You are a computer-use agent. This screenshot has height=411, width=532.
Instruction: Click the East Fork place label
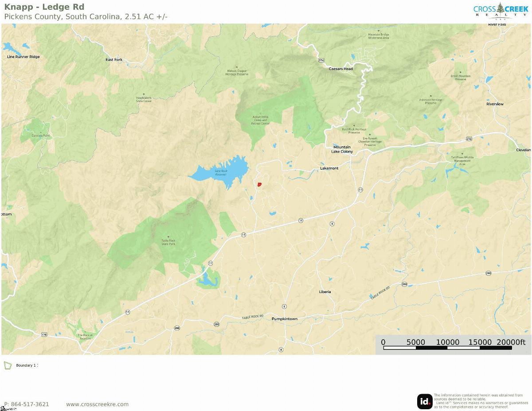pos(114,59)
